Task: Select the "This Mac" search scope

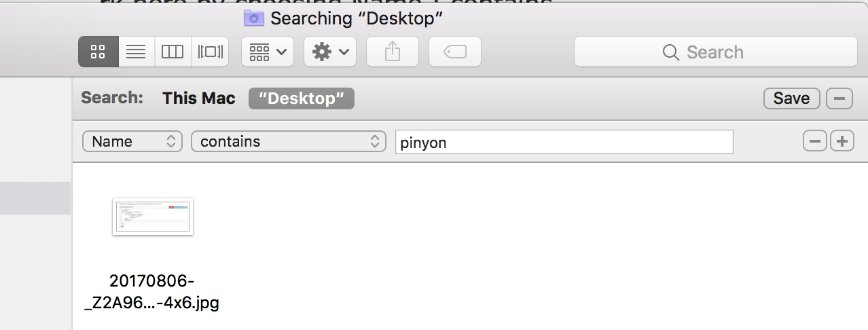Action: pos(198,98)
